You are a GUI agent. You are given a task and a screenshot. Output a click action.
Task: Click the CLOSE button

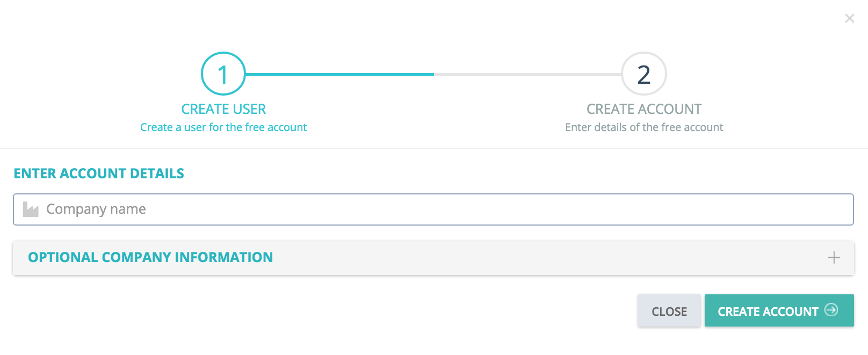(669, 311)
